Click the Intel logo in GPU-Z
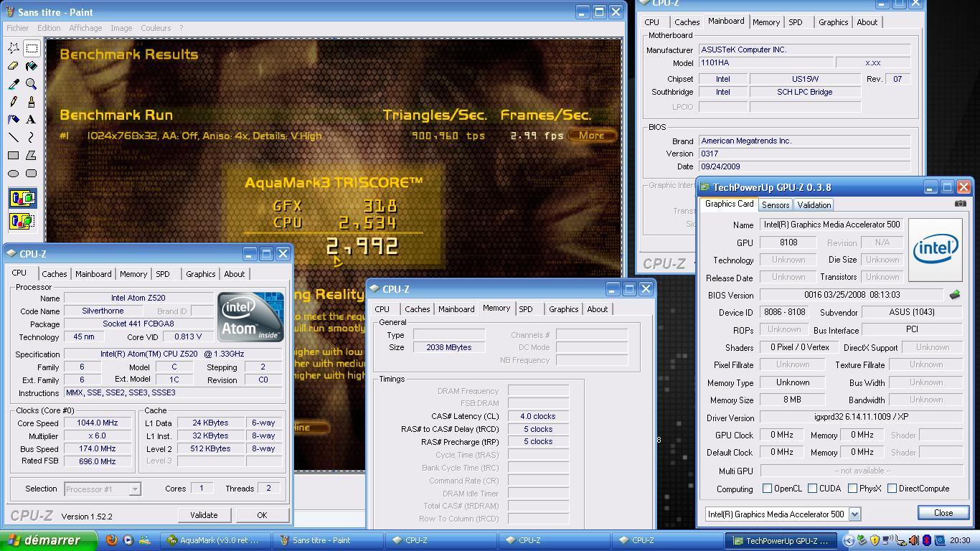The image size is (980, 551). [x=936, y=250]
